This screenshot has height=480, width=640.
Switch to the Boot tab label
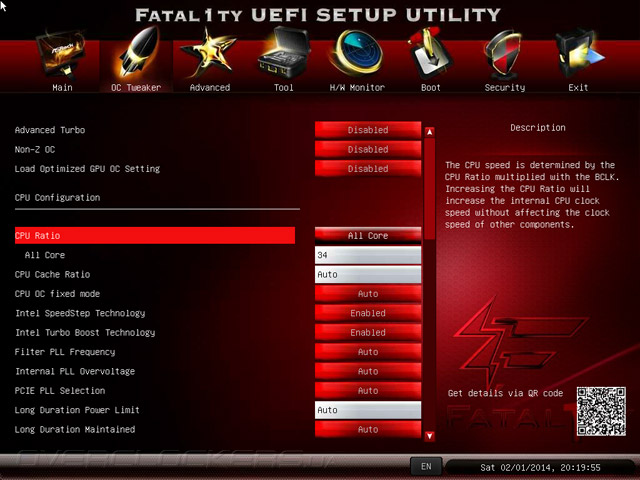[x=431, y=87]
